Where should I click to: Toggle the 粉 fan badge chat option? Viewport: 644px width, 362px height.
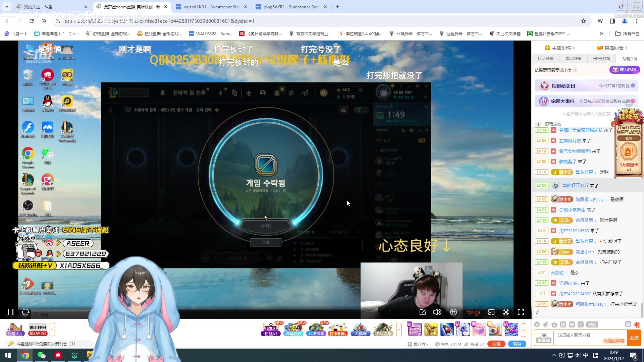(563, 324)
